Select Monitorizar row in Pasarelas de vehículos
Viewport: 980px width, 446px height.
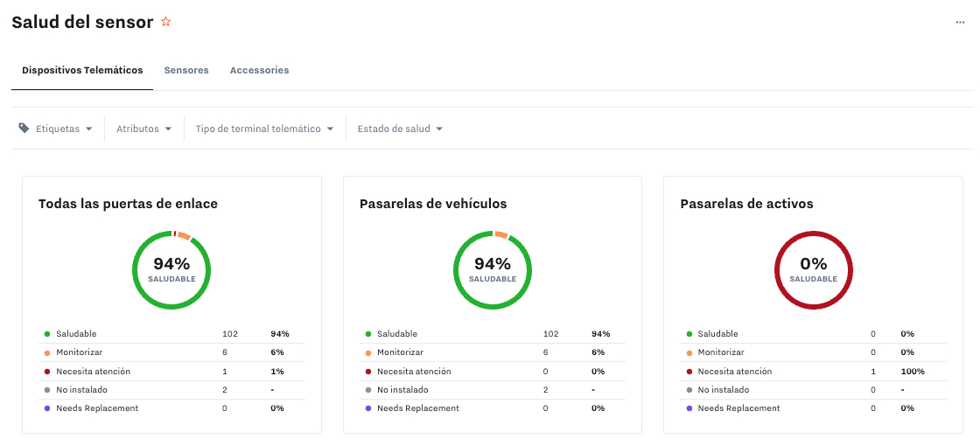coord(493,352)
